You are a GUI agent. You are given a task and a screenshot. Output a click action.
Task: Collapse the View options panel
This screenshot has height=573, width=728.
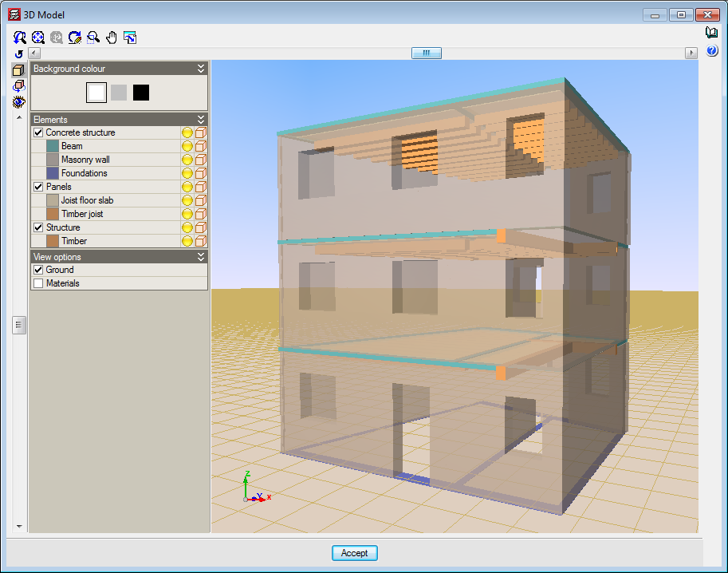(201, 257)
